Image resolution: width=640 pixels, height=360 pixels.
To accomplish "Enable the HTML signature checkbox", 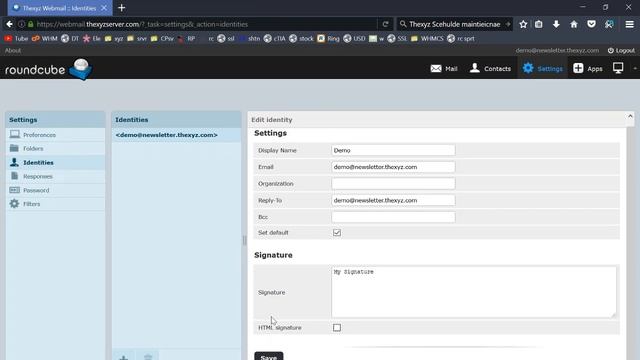I will click(337, 328).
